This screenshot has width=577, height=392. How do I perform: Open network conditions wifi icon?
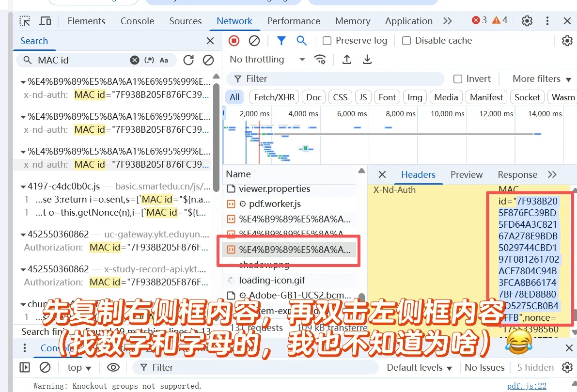coord(320,59)
